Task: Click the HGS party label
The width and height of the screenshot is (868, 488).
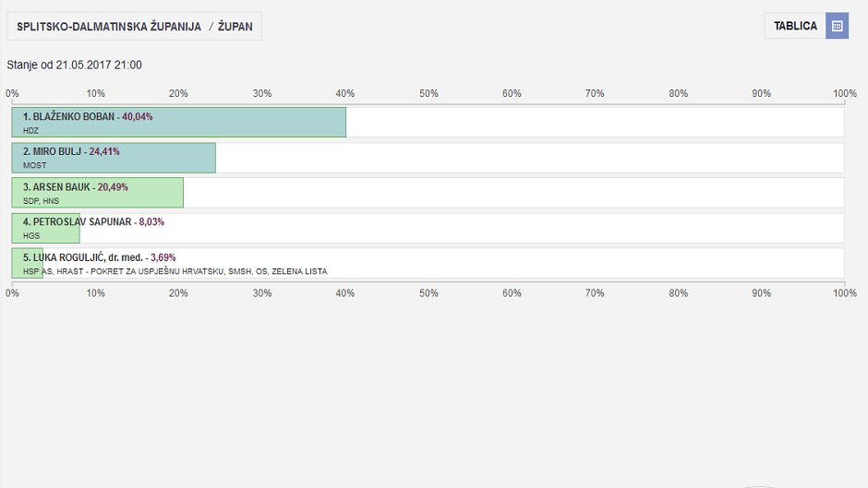Action: (x=31, y=236)
